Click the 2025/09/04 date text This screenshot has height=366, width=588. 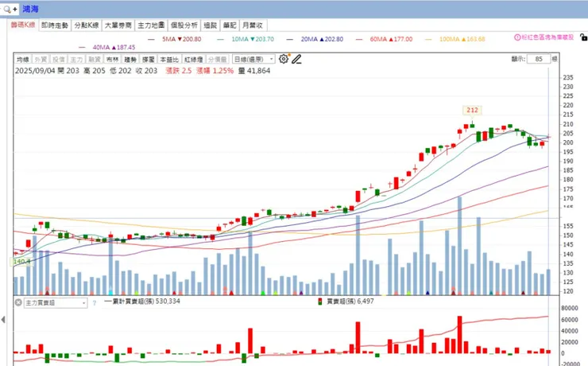[x=35, y=71]
